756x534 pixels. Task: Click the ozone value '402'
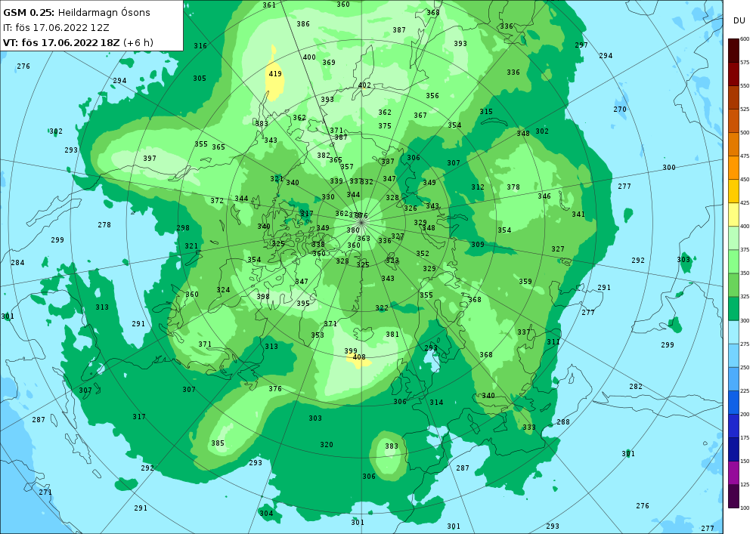[364, 85]
